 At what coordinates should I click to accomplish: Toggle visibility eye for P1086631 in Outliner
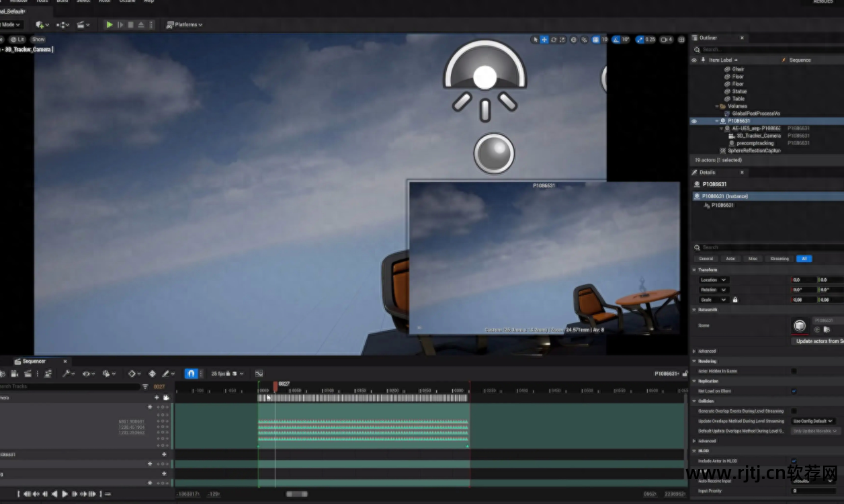(x=694, y=121)
